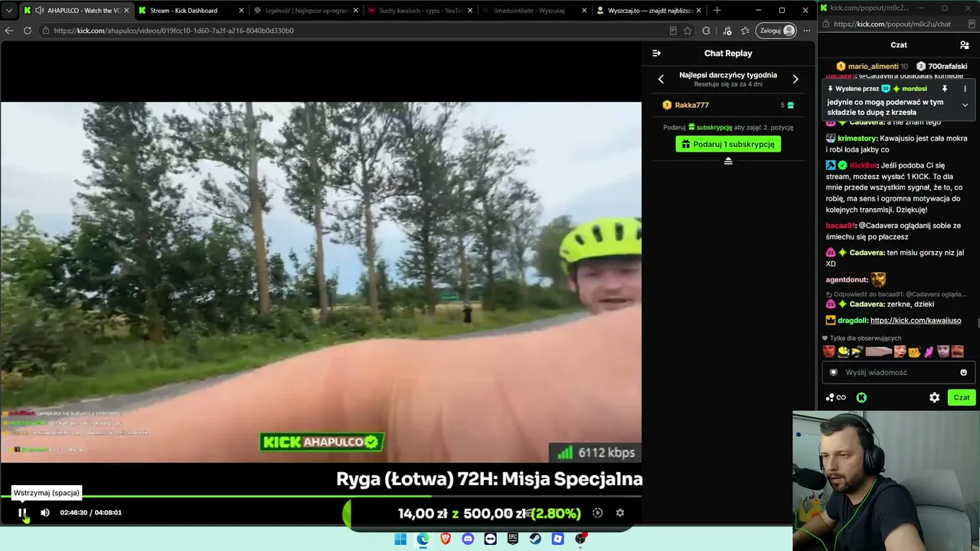Go back in browser history
The width and height of the screenshot is (980, 551).
click(x=9, y=31)
